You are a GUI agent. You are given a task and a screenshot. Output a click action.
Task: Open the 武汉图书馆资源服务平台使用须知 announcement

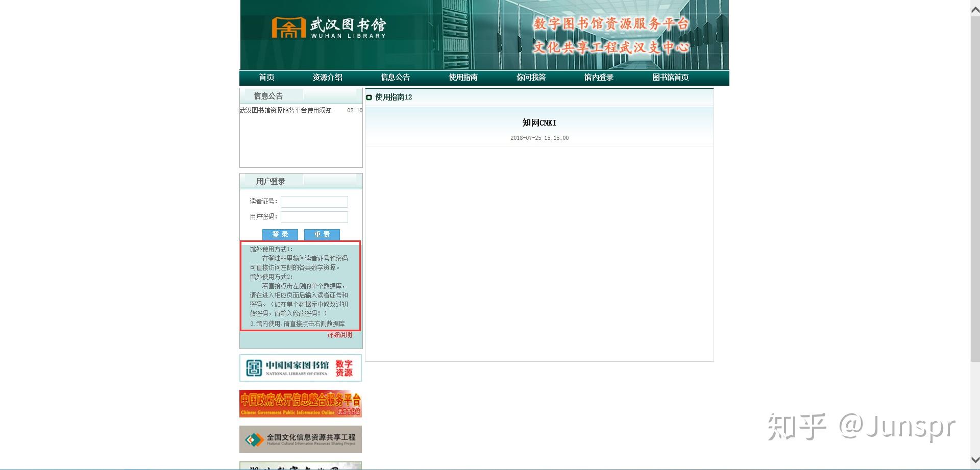[x=286, y=110]
